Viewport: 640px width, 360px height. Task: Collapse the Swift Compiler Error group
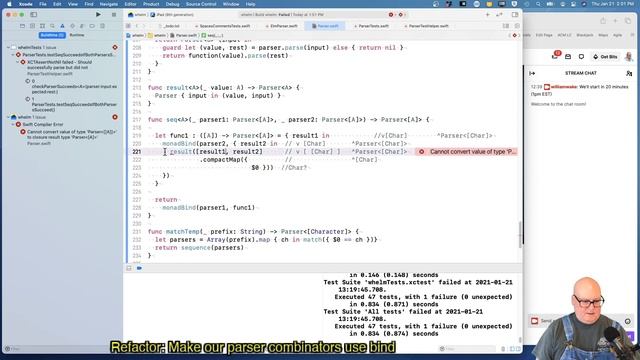coord(13,124)
